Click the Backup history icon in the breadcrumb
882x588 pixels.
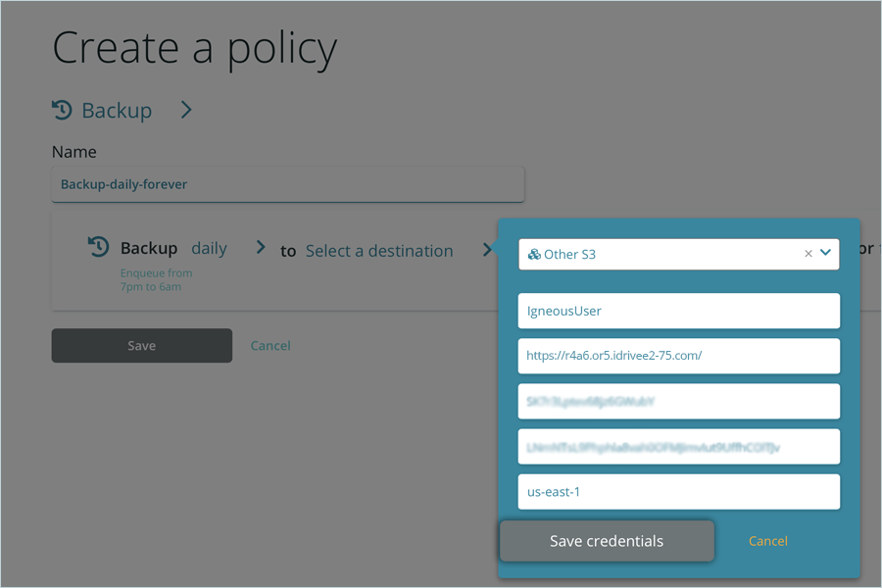tap(62, 110)
